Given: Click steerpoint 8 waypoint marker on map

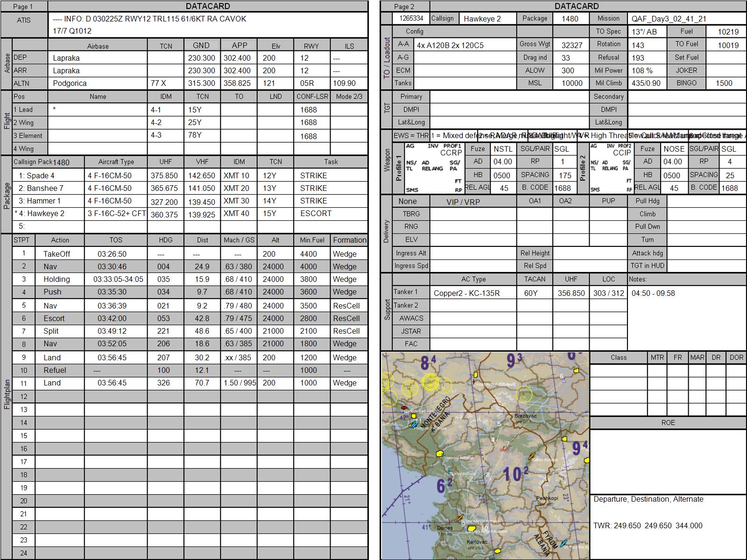Looking at the screenshot, I should 488,475.
